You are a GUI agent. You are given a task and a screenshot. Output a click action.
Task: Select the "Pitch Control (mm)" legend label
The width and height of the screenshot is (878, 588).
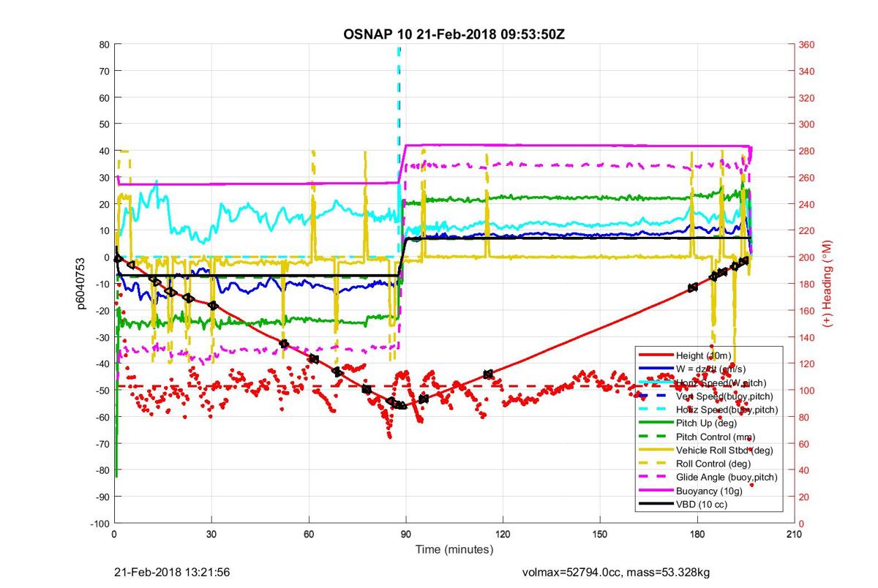[715, 437]
